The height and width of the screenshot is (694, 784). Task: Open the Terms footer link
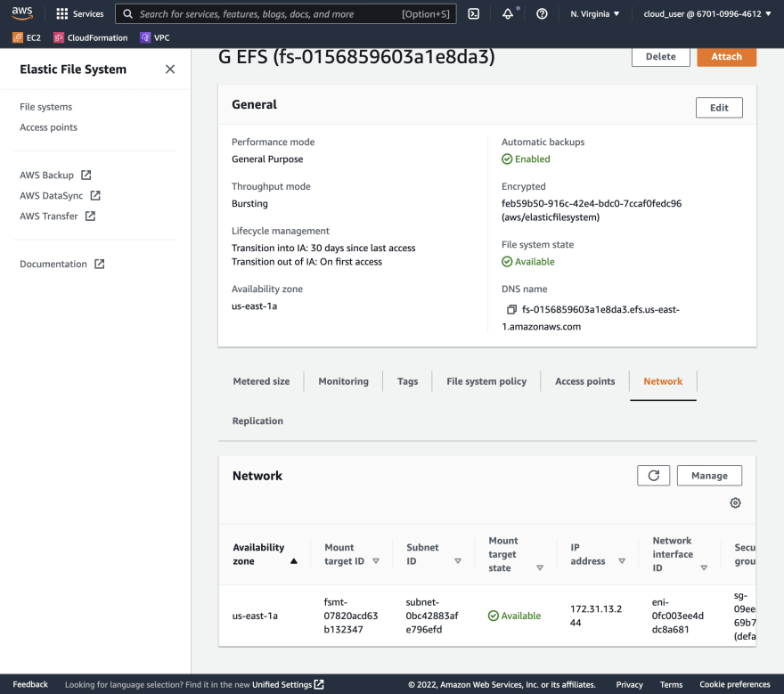point(671,684)
